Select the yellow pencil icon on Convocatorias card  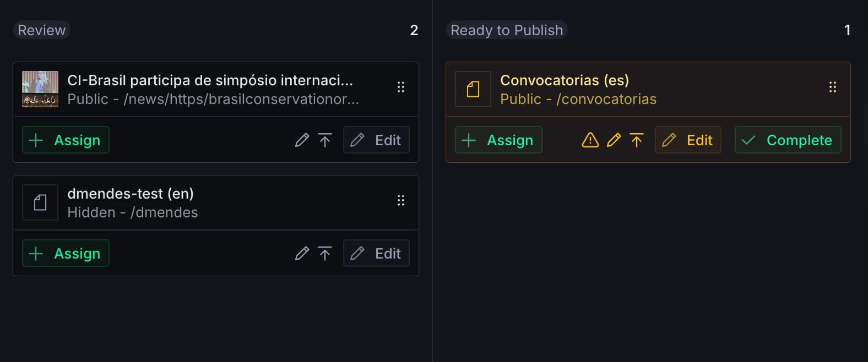click(x=613, y=140)
